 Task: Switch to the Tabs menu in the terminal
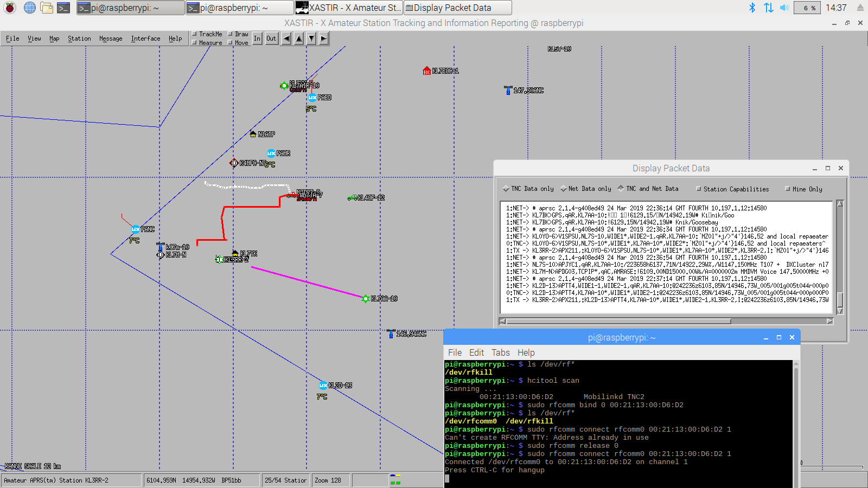point(500,352)
